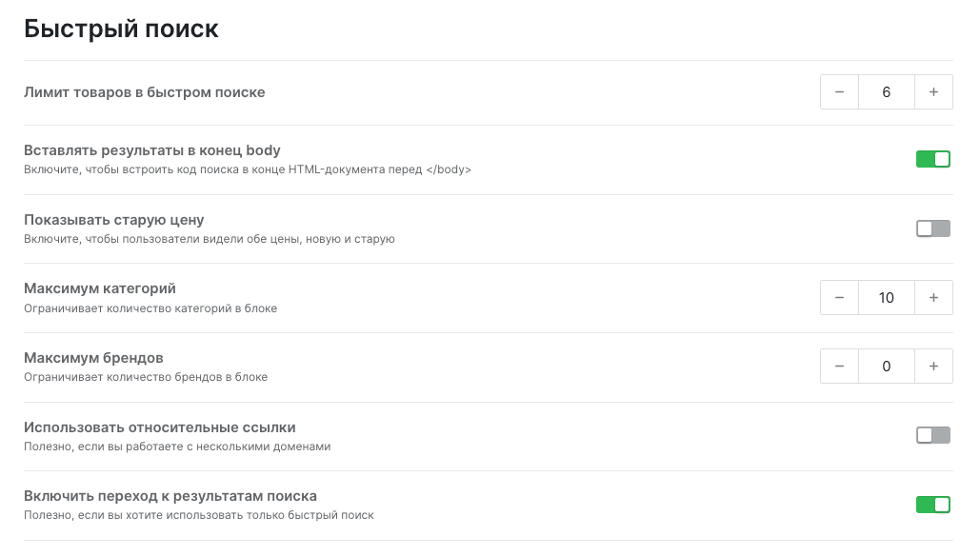Click the Использовать относительные ссылки label

159,427
